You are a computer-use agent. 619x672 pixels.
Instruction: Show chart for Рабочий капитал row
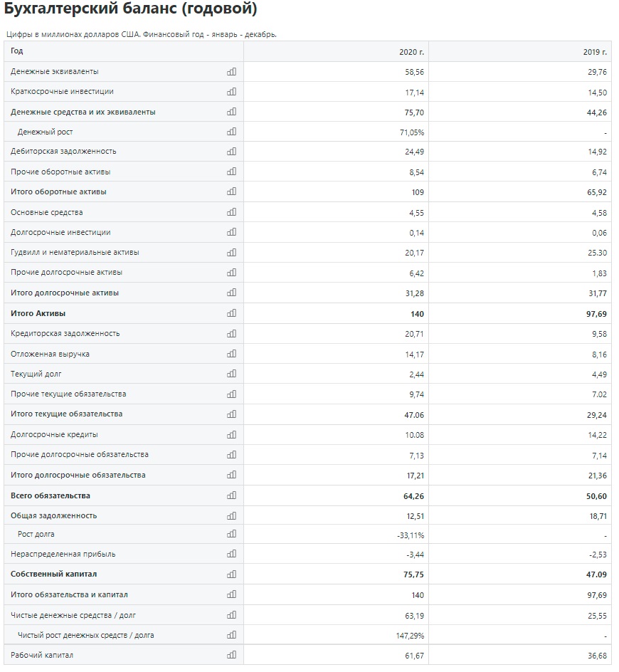231,655
